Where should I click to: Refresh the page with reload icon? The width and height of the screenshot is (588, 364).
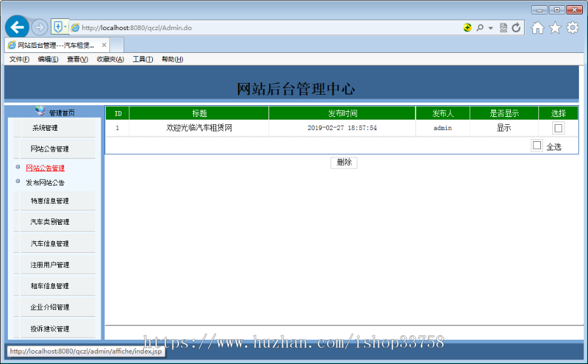coord(516,27)
